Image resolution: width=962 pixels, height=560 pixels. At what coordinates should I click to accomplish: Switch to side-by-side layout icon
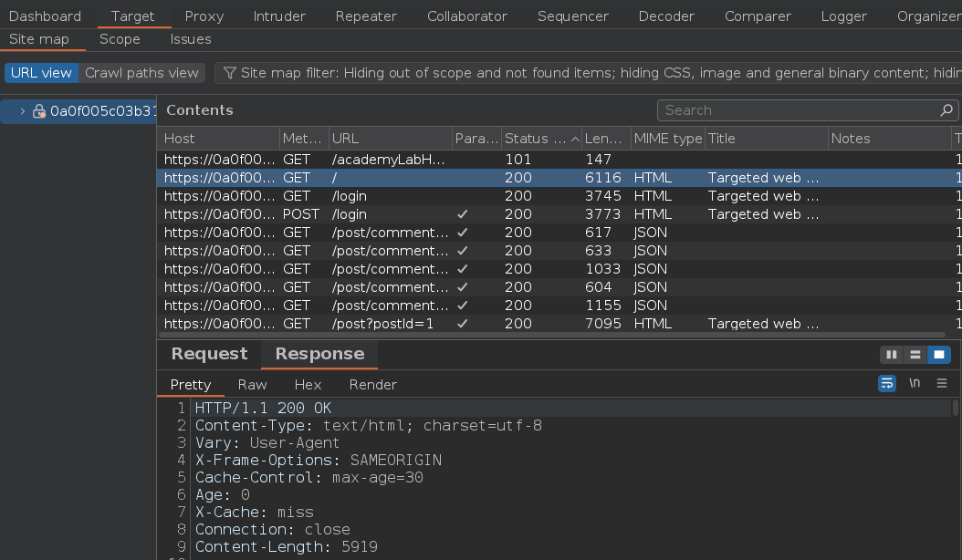892,355
